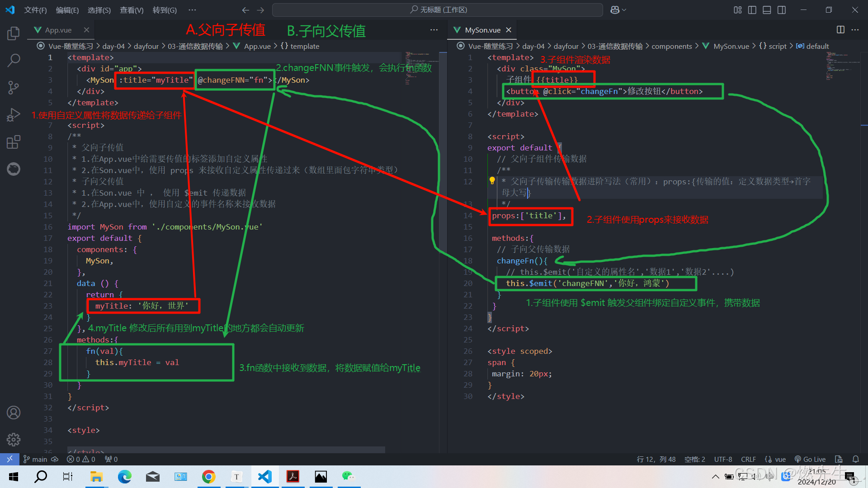Click the main branch indicator
The width and height of the screenshot is (868, 488).
point(34,459)
